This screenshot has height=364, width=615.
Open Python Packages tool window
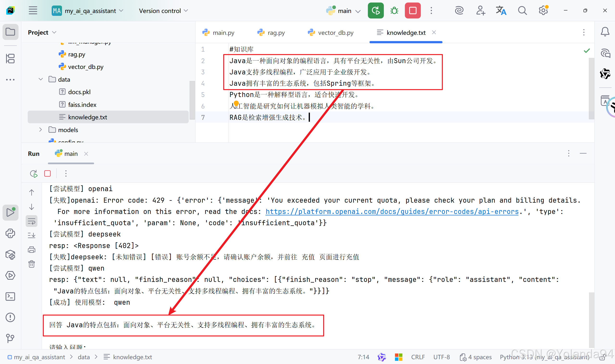pyautogui.click(x=10, y=255)
